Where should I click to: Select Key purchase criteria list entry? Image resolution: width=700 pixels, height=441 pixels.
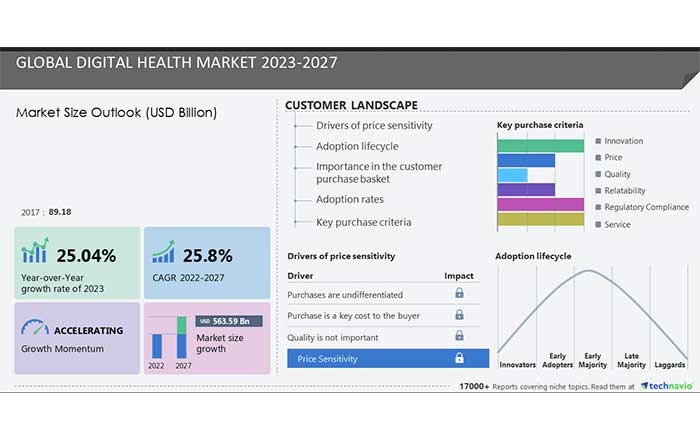pyautogui.click(x=363, y=222)
